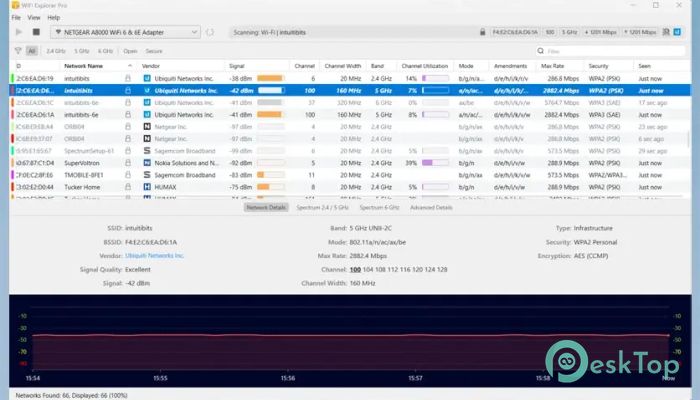Sort by the Channel column header
700x400 pixels.
pyautogui.click(x=304, y=66)
